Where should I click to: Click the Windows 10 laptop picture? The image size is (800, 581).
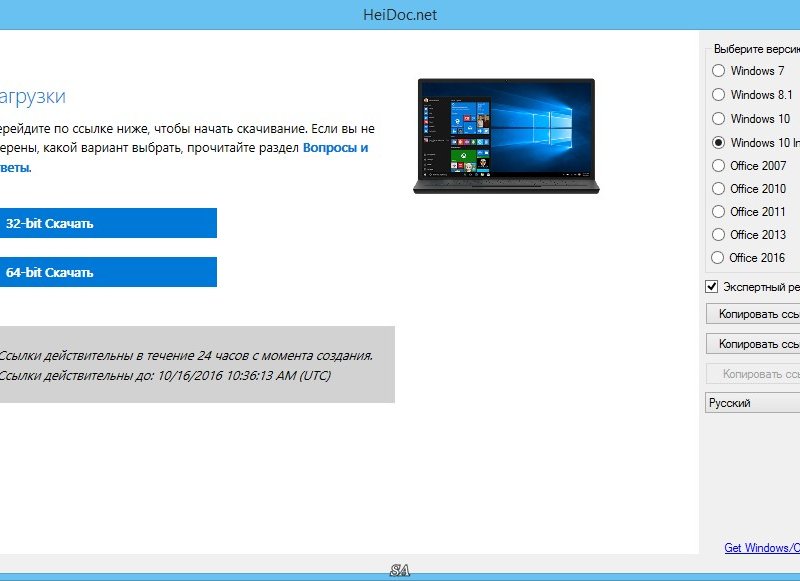[506, 136]
